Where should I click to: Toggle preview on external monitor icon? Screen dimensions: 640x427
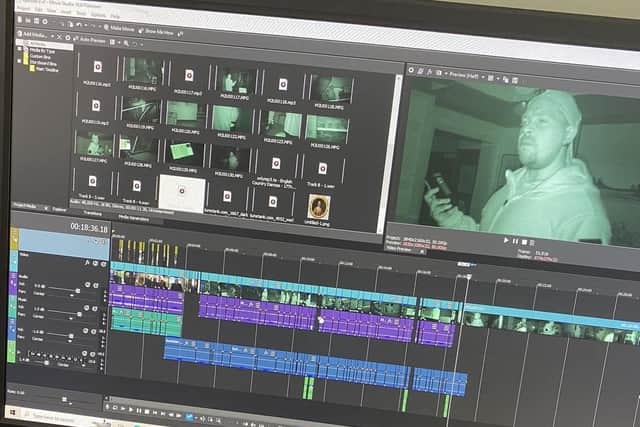click(x=420, y=72)
